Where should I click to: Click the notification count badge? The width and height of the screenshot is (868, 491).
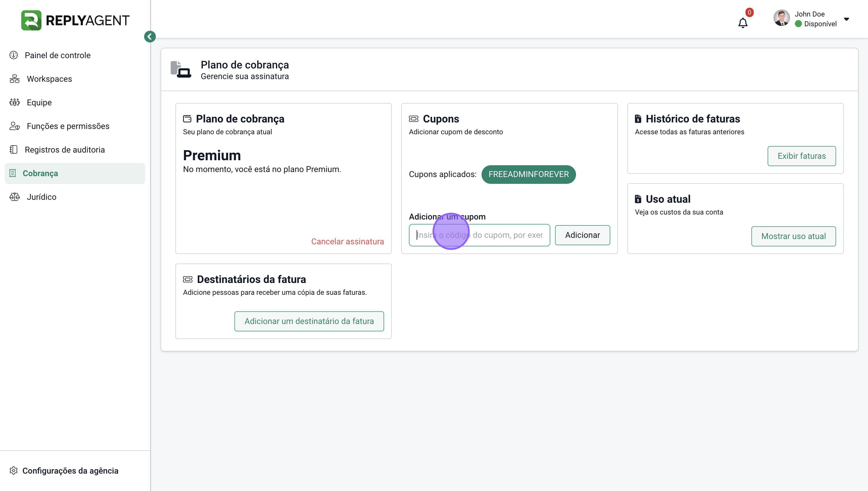click(x=749, y=12)
